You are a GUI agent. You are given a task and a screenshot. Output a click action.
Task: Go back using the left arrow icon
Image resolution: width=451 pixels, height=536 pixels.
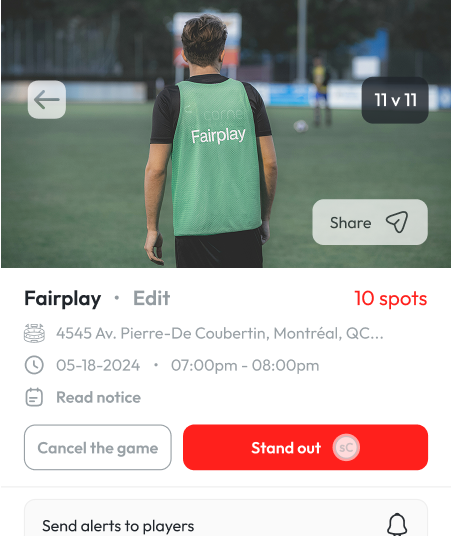tap(47, 100)
